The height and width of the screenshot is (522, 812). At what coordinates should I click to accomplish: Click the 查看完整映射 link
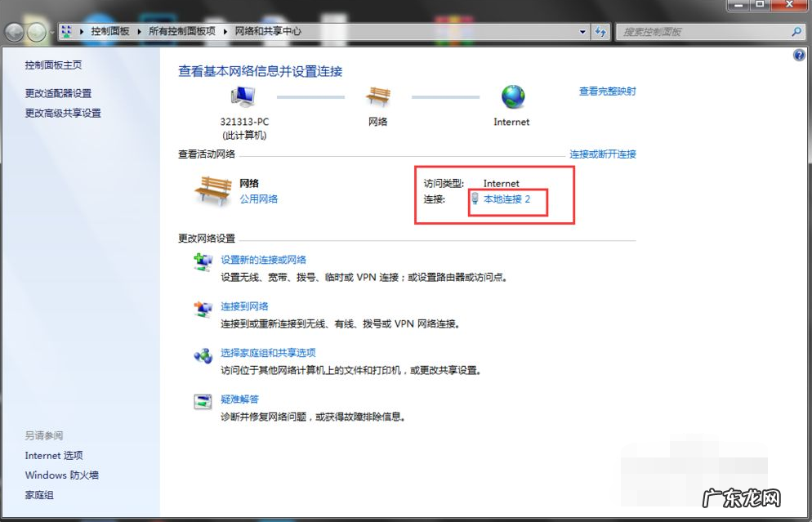[606, 91]
